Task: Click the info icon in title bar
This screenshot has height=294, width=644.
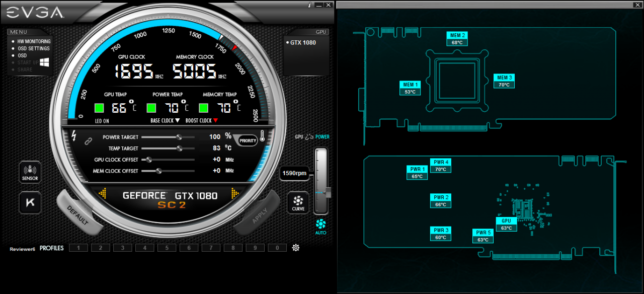Action: tap(309, 5)
